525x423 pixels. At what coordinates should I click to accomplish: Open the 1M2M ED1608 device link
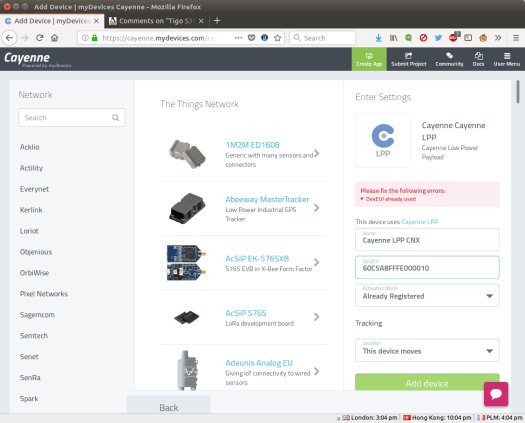(x=252, y=145)
